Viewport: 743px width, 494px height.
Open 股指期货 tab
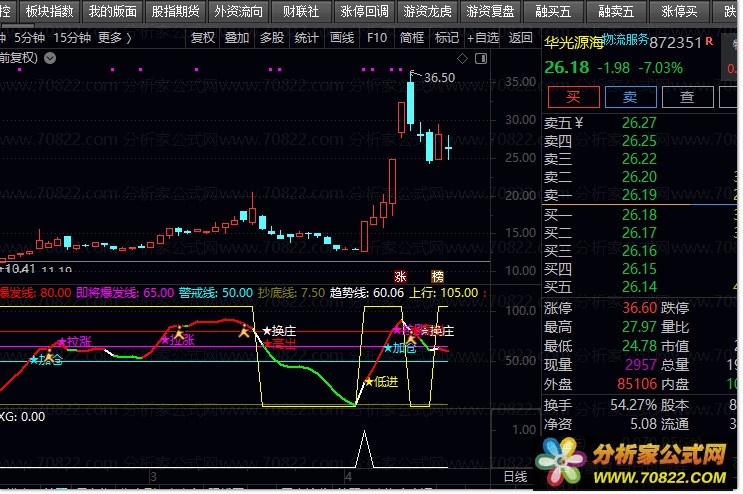pos(175,11)
